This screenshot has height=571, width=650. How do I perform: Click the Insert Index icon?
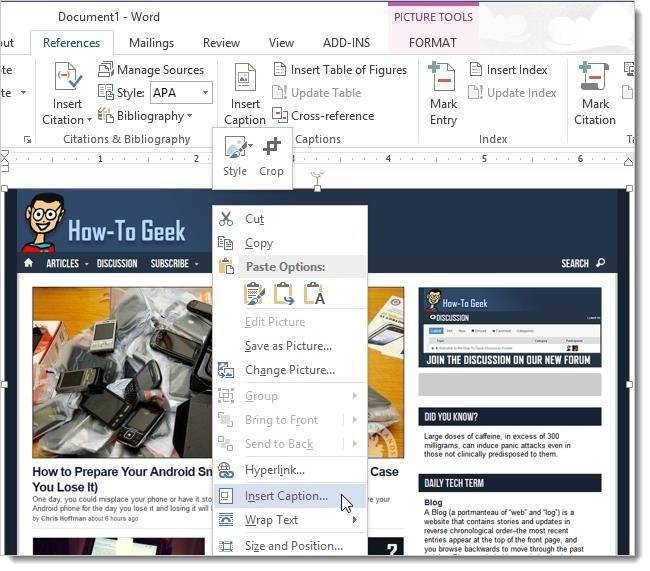(x=476, y=69)
